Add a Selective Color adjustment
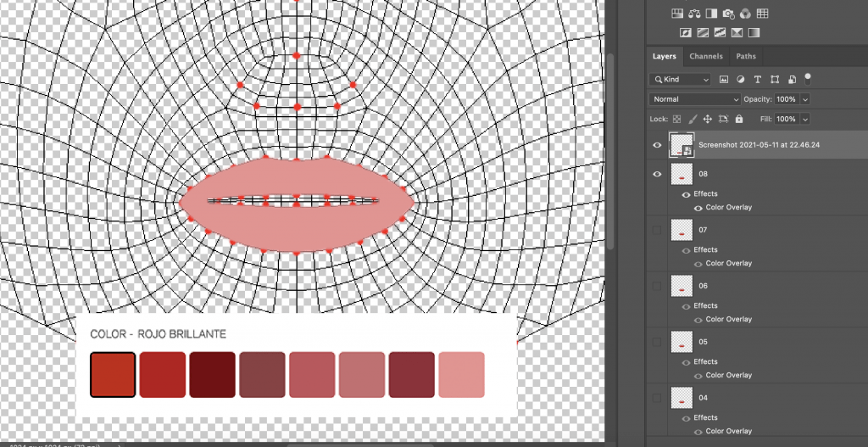Screen dimensions: 868x447 click(737, 33)
